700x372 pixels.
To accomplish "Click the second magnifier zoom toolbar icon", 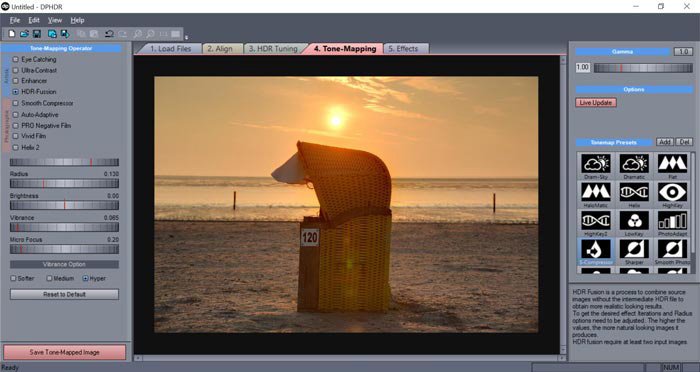I will pos(150,34).
